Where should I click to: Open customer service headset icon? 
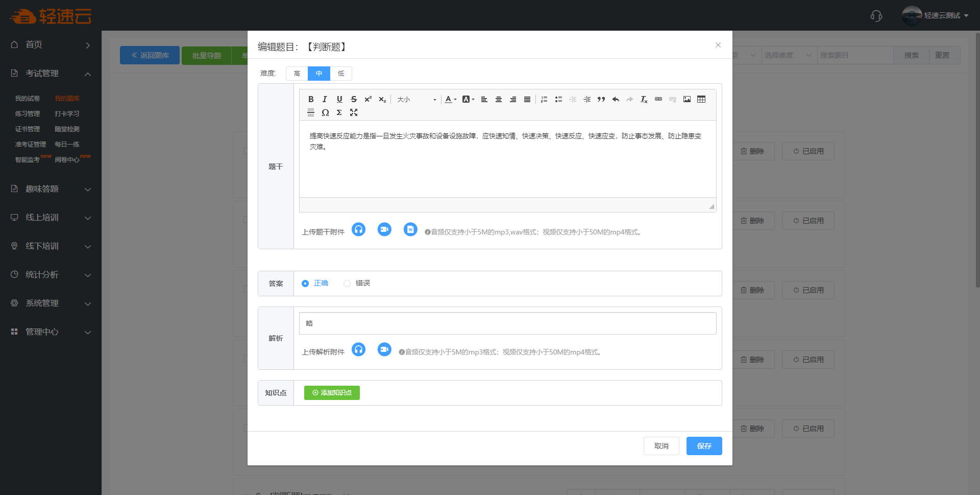click(876, 16)
